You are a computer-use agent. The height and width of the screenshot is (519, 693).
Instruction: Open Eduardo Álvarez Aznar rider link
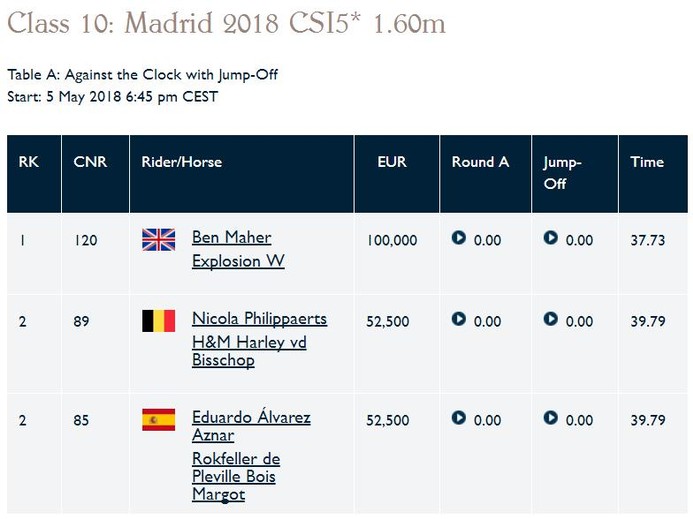point(251,426)
